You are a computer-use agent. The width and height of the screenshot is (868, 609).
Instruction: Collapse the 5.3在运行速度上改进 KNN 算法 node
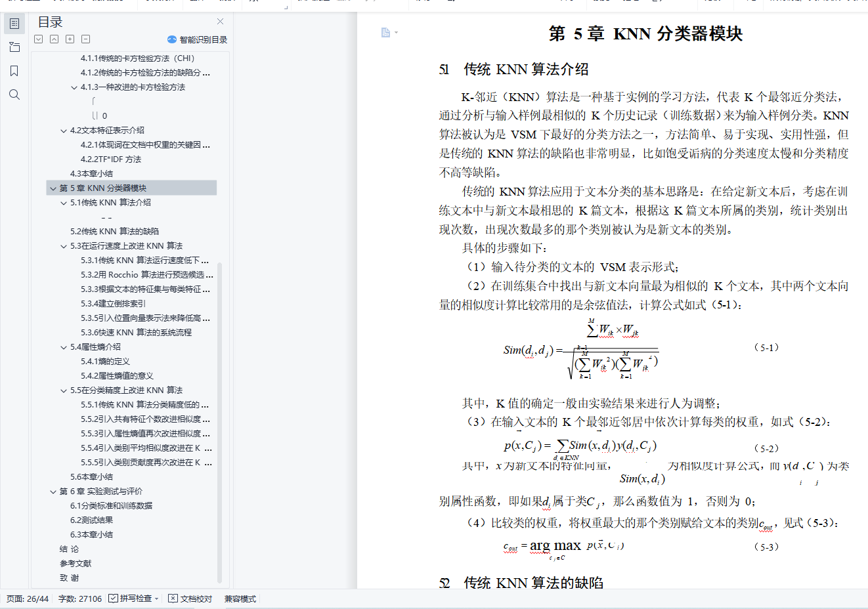[x=64, y=246]
